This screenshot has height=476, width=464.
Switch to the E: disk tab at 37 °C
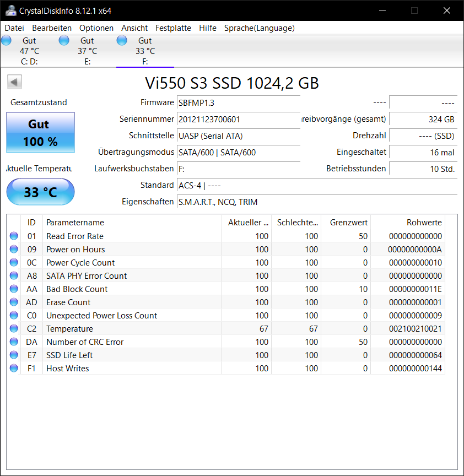click(87, 51)
